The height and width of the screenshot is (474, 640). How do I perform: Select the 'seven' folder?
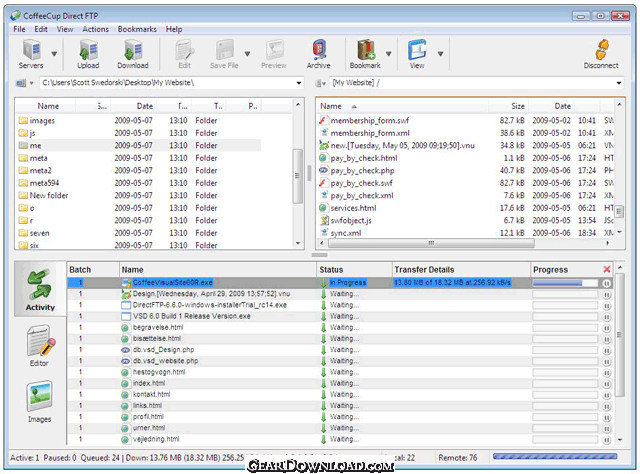click(40, 233)
